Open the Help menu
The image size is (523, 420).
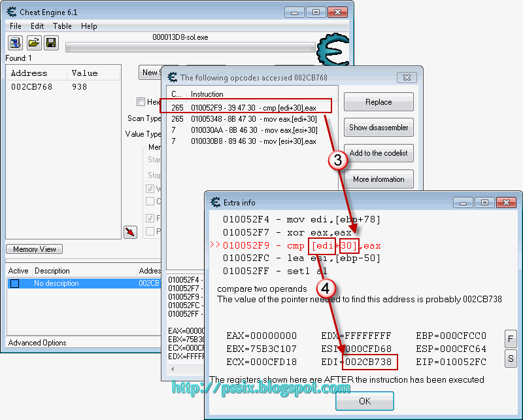click(89, 26)
